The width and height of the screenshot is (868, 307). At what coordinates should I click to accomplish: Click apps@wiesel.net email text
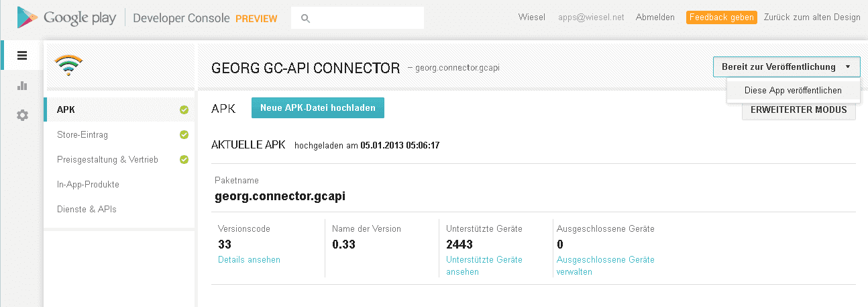(x=592, y=17)
